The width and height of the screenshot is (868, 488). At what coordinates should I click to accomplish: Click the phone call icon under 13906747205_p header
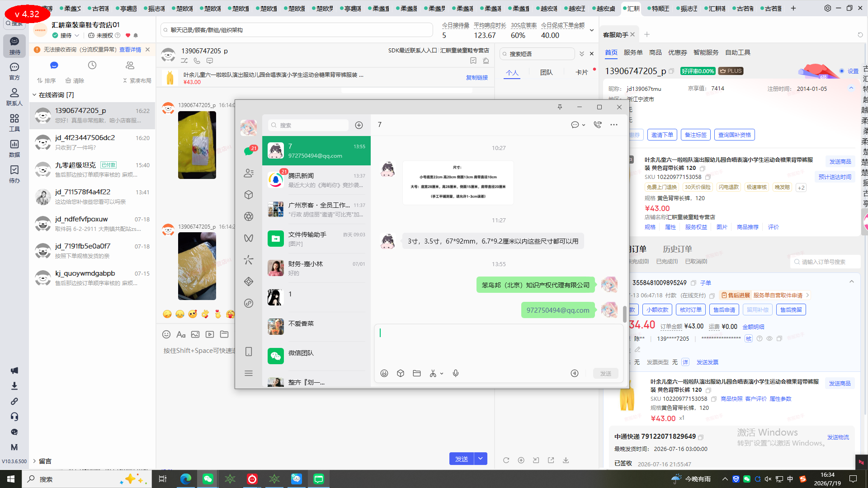click(197, 61)
